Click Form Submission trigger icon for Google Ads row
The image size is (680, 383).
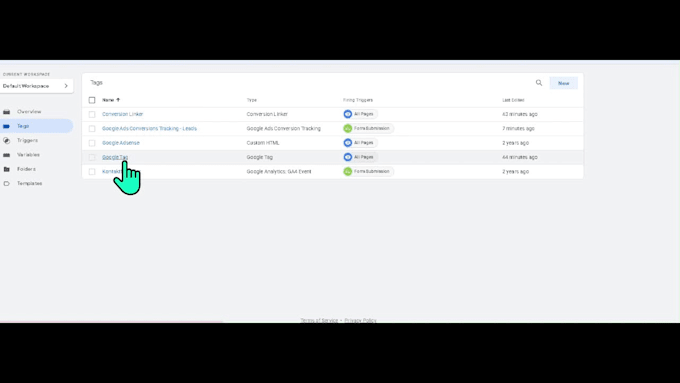point(348,128)
